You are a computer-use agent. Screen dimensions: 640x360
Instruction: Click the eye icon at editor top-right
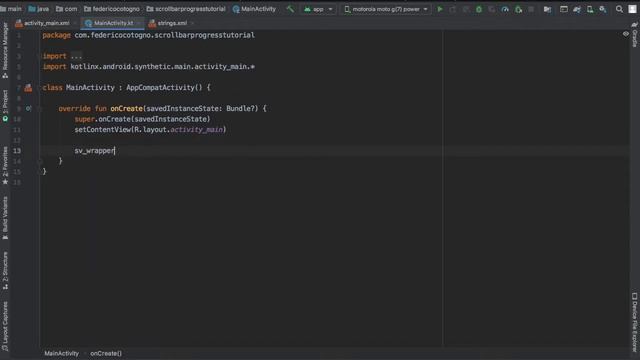(626, 34)
